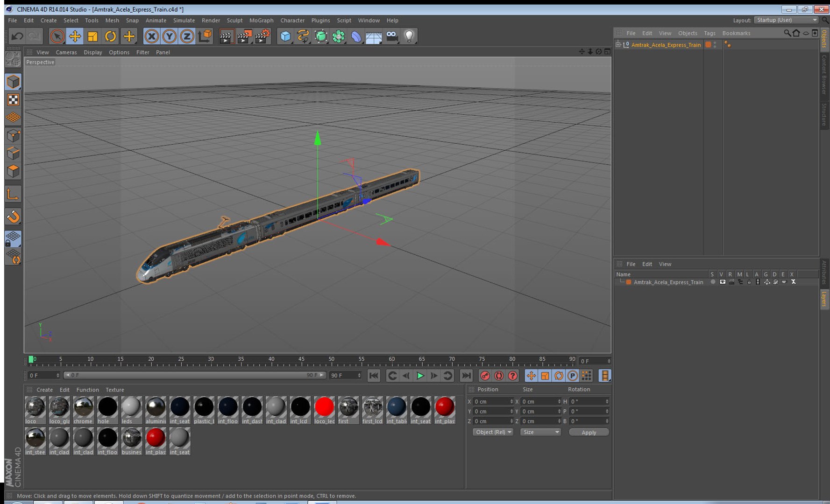Screen dimensions: 830x504
Task: Open the spline pen tool icon
Action: point(303,36)
